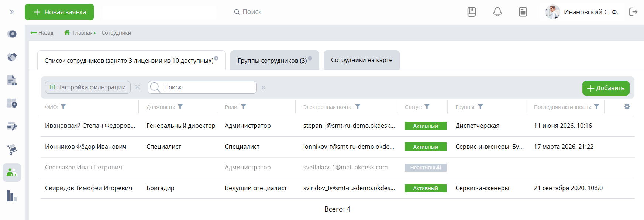Click Ведущий специалист role cell
644x220 pixels.
(x=256, y=188)
